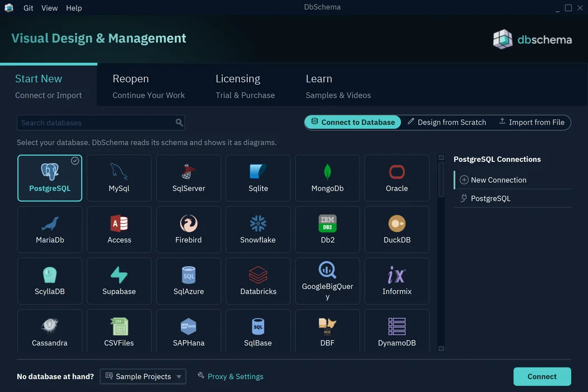Image resolution: width=588 pixels, height=392 pixels.
Task: Select the Databricks database tile
Action: coord(258,281)
